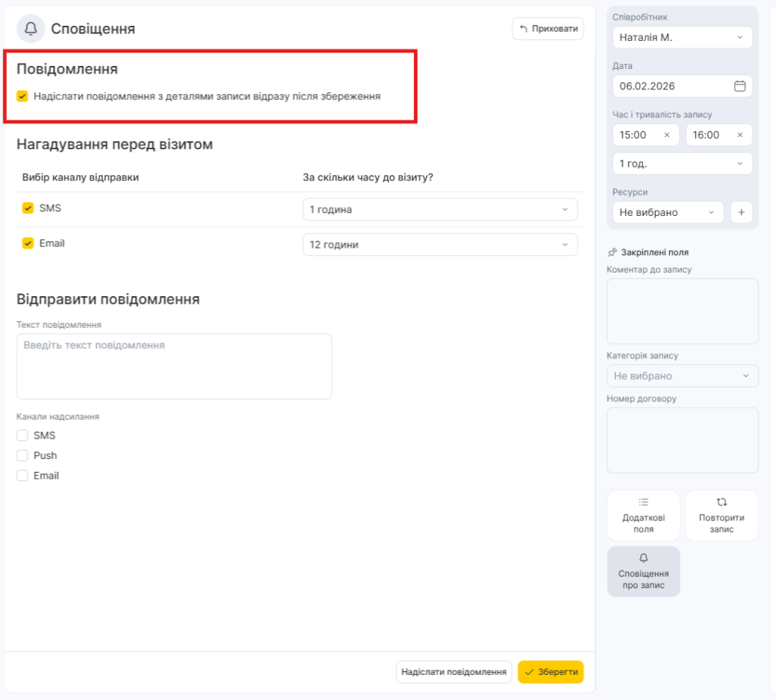Image resolution: width=776 pixels, height=700 pixels.
Task: Expand the Співробітник Наталія М. dropdown
Action: (x=681, y=37)
